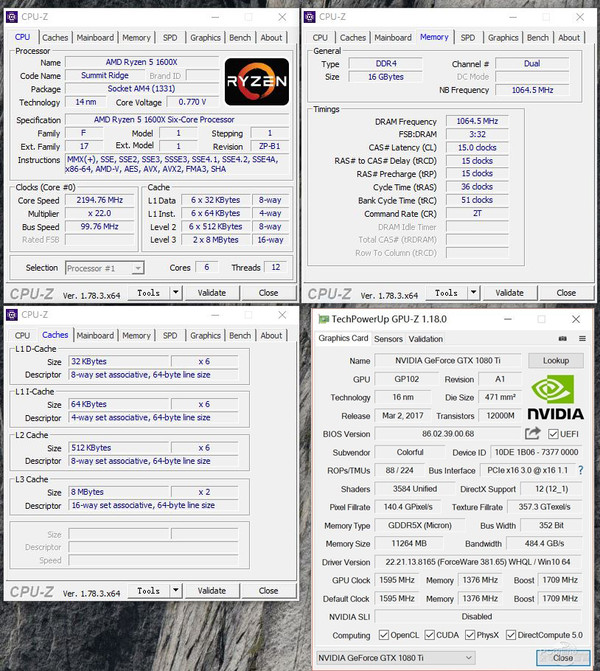Open the Sensors tab in GPU-Z

388,339
